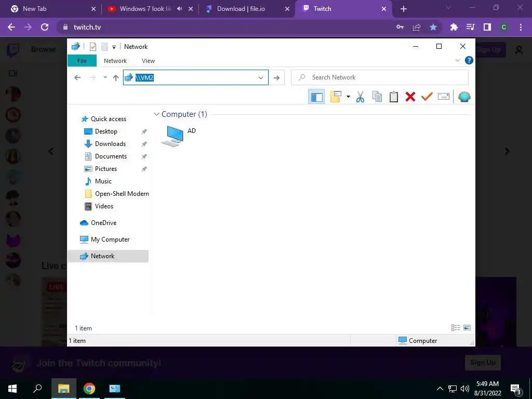
Task: Open the Network ribbon tab
Action: tap(115, 61)
